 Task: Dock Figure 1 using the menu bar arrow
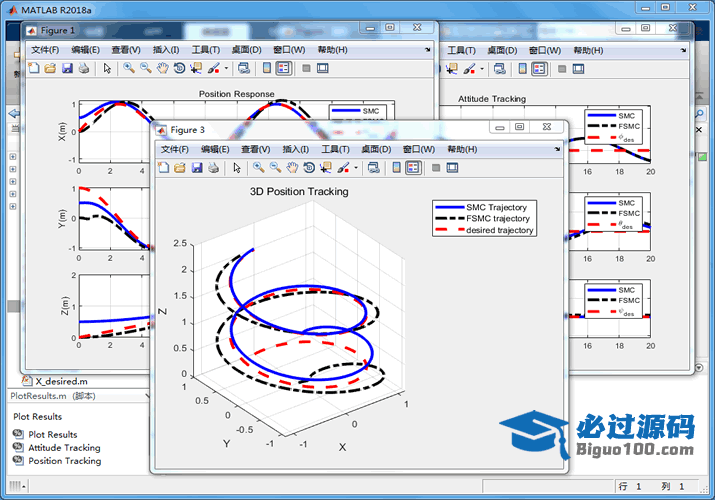pyautogui.click(x=427, y=50)
